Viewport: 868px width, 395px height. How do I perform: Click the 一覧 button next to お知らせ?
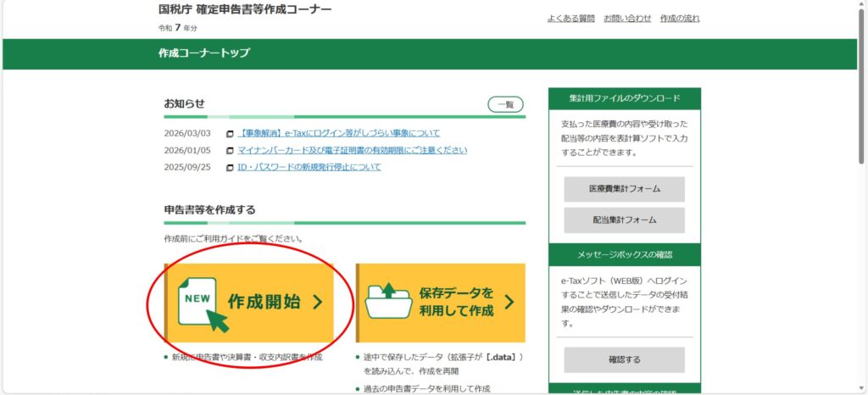505,104
